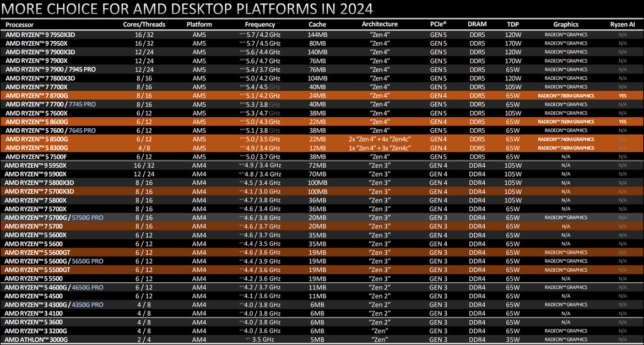Click the "MORE CHOICE FOR AMD DESKTOP PLATFORMS IN 2024" title
The height and width of the screenshot is (345, 644).
187,9
